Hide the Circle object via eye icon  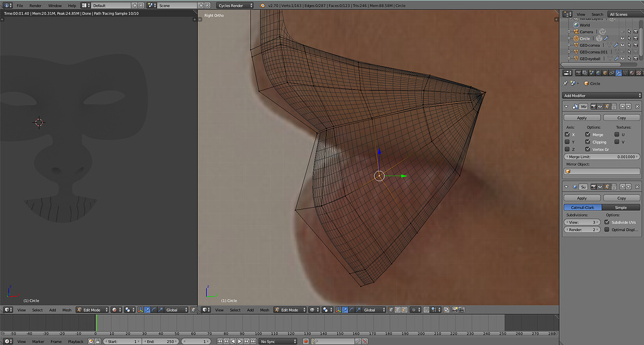tap(622, 38)
